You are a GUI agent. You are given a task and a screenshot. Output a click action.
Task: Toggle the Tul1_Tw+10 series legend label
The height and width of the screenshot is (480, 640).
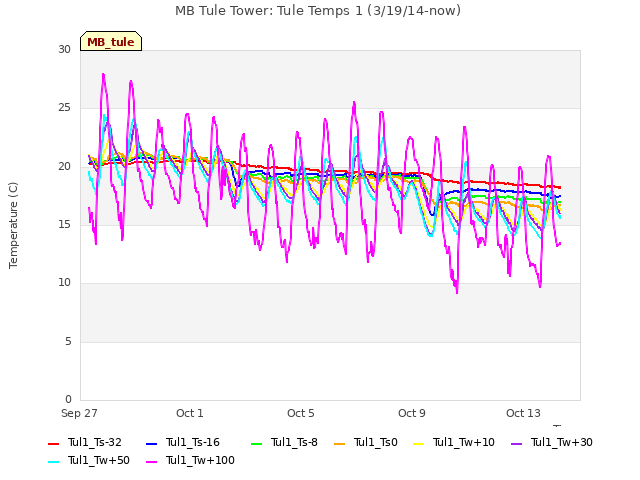pyautogui.click(x=464, y=442)
